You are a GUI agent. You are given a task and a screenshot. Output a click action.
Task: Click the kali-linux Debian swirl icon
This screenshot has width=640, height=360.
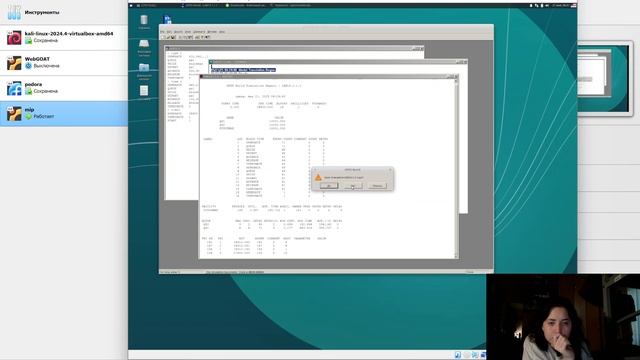[14, 38]
